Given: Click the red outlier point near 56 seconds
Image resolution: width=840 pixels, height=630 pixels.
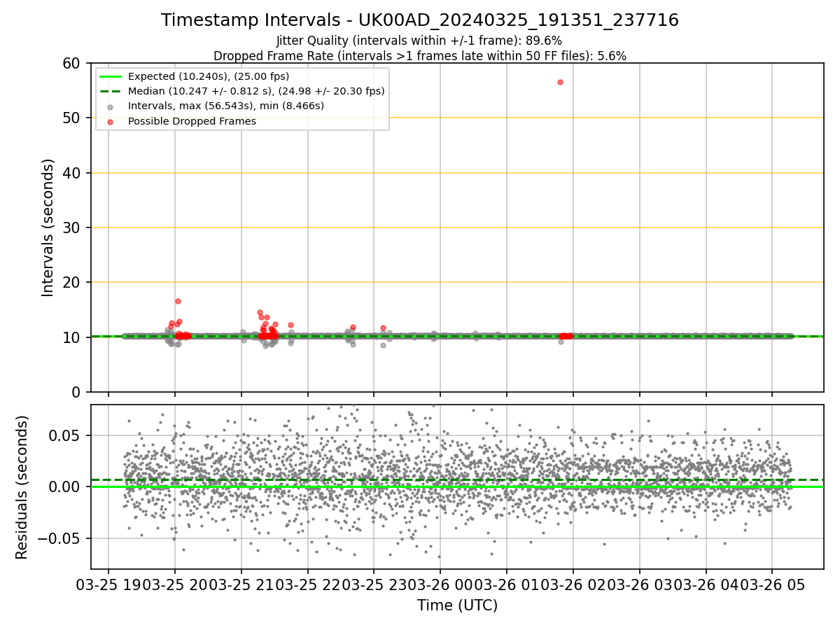Looking at the screenshot, I should (x=560, y=82).
